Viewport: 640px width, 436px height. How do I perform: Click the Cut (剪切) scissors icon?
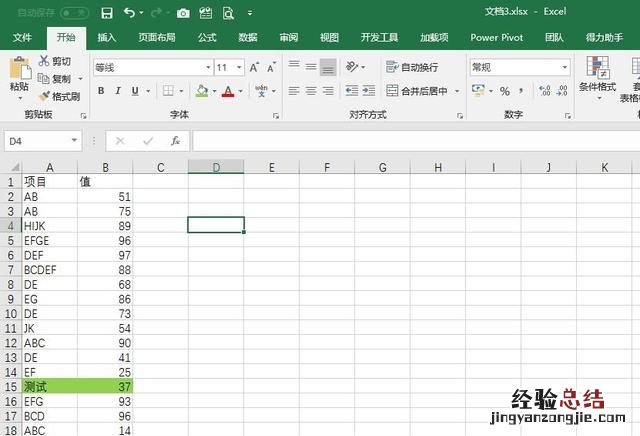[x=44, y=62]
